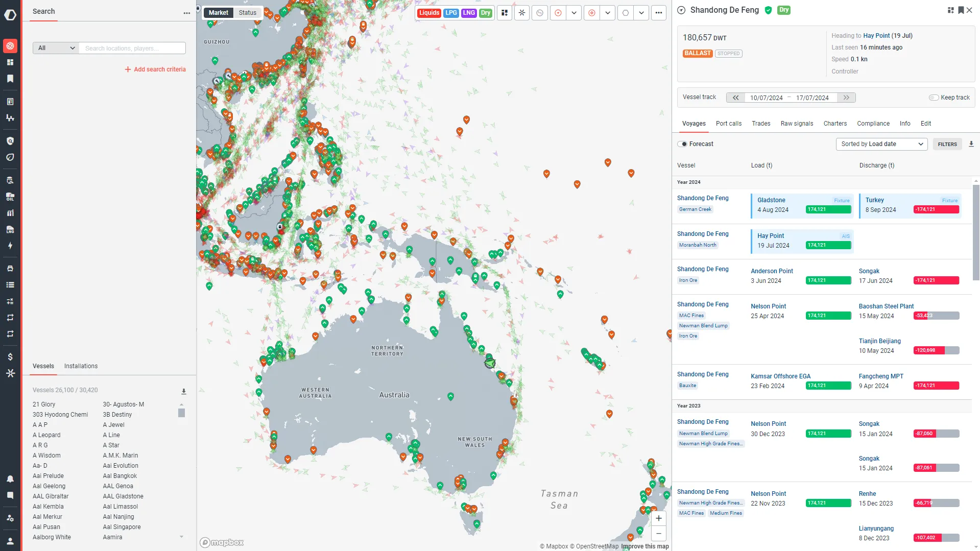
Task: Click the map history clock icon
Action: click(x=540, y=13)
